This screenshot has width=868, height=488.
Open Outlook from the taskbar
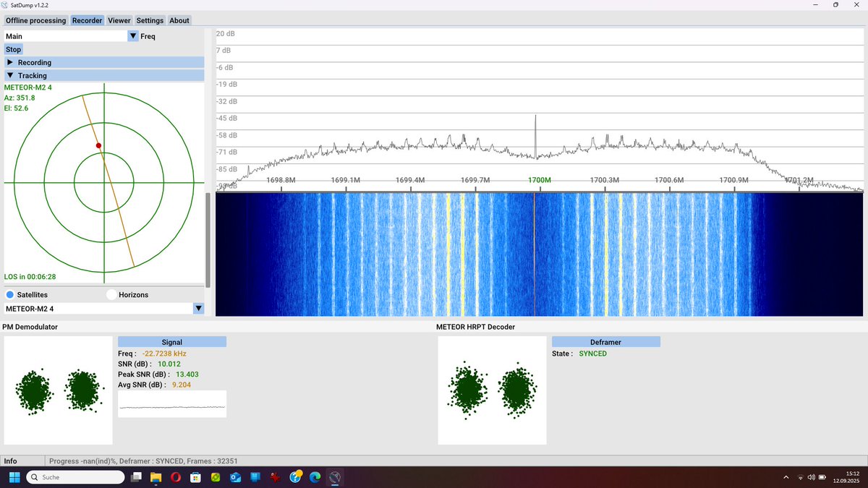[x=235, y=477]
